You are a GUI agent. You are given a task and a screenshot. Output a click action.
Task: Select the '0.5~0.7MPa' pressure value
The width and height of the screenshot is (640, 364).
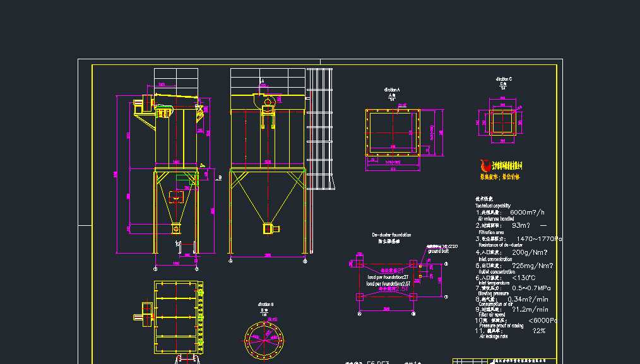click(x=531, y=288)
